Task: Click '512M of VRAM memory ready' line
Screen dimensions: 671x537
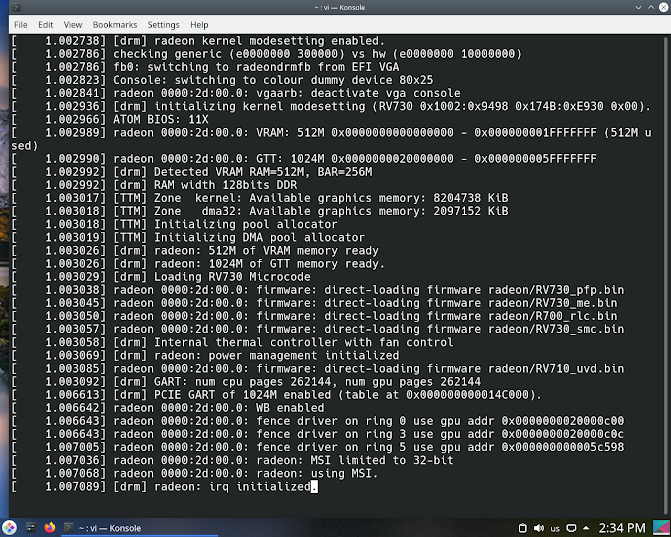Action: (x=246, y=250)
